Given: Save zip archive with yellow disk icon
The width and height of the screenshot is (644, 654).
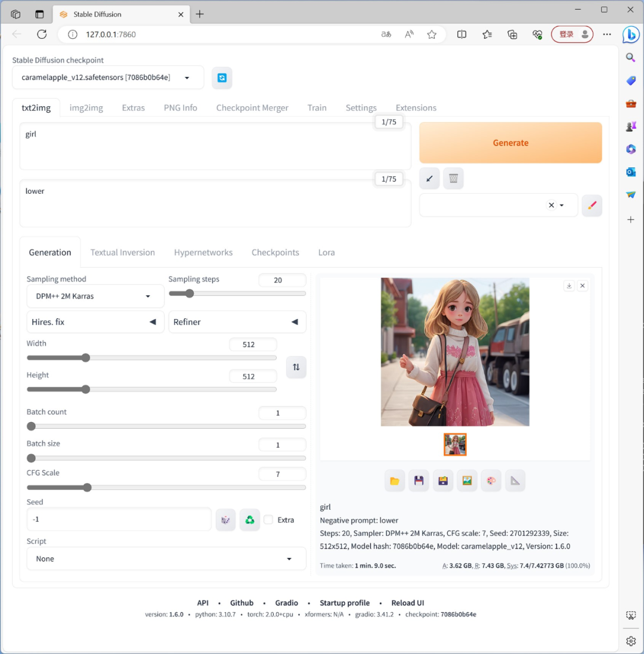Looking at the screenshot, I should 443,481.
